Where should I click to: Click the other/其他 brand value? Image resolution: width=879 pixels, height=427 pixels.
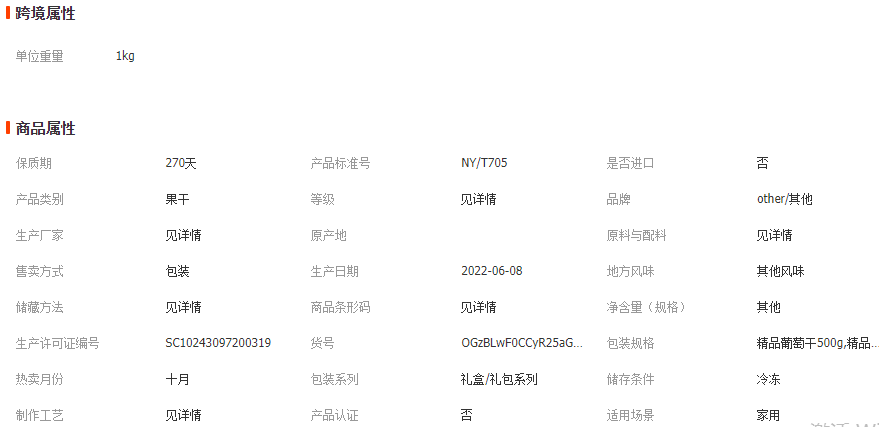[x=784, y=199]
